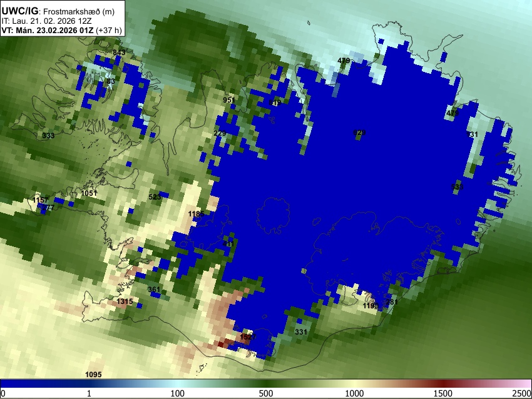
Task: Click the legend label '1000'
Action: (x=354, y=393)
